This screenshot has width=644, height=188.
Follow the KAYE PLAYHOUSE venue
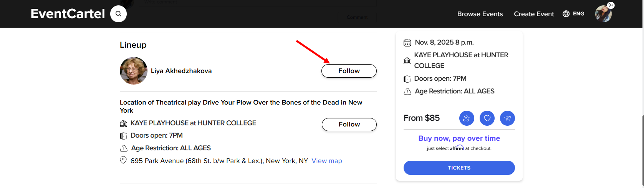click(x=349, y=125)
